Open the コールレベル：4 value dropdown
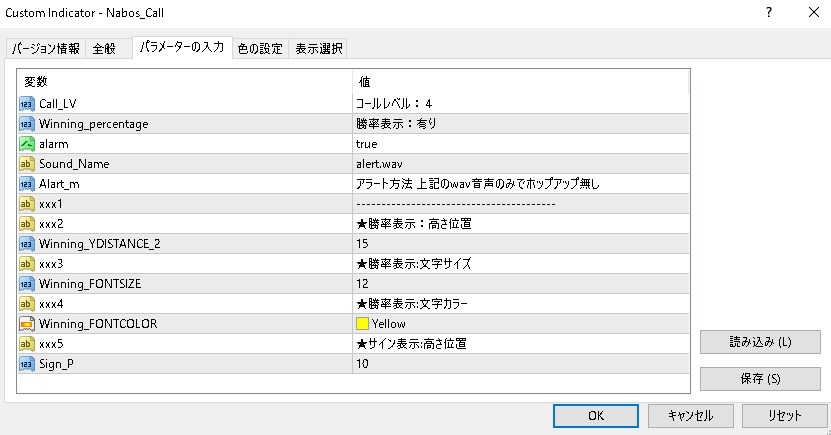This screenshot has height=435, width=831. pyautogui.click(x=521, y=104)
